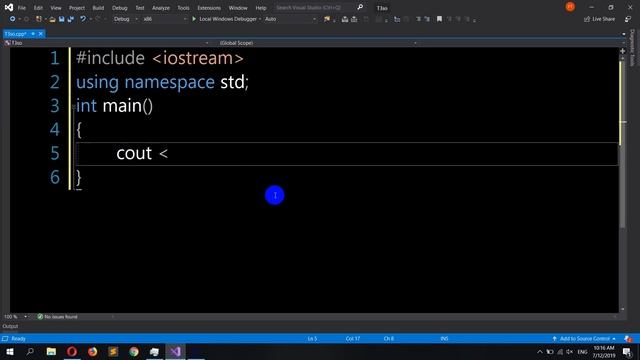Open the View menu

56,8
